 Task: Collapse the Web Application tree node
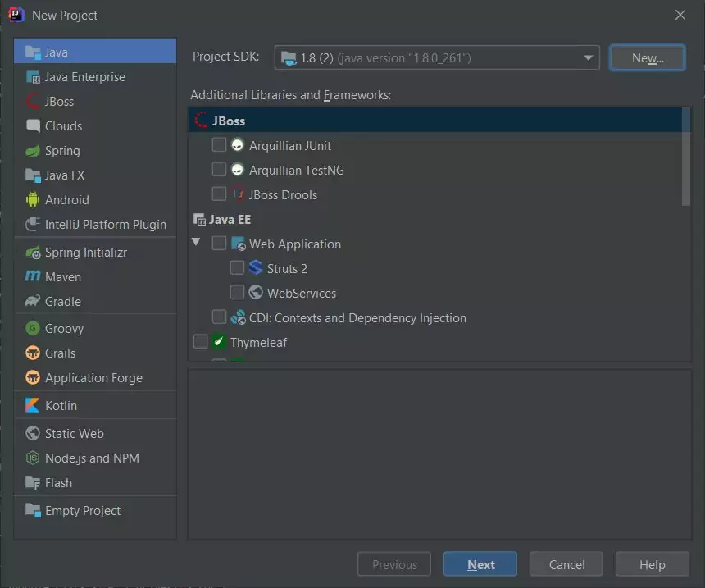[196, 242]
